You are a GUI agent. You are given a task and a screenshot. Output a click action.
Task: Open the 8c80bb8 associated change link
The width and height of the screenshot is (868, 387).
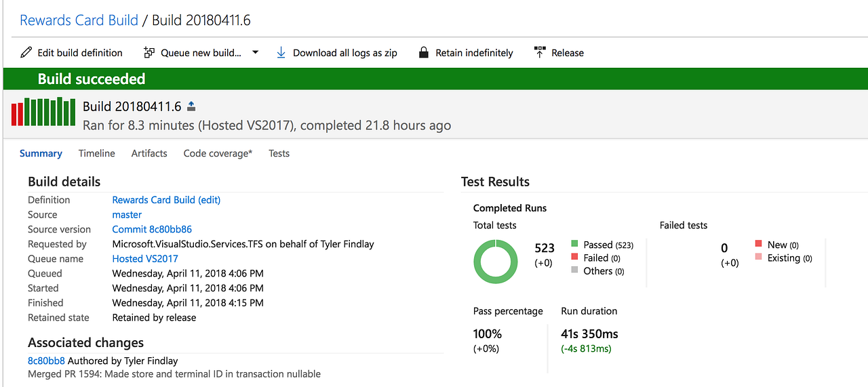[46, 361]
